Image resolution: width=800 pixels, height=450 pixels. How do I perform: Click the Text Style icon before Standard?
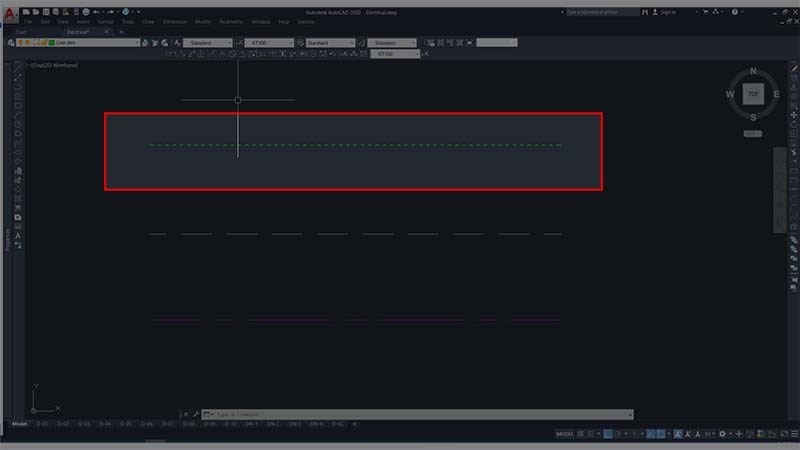[x=177, y=43]
